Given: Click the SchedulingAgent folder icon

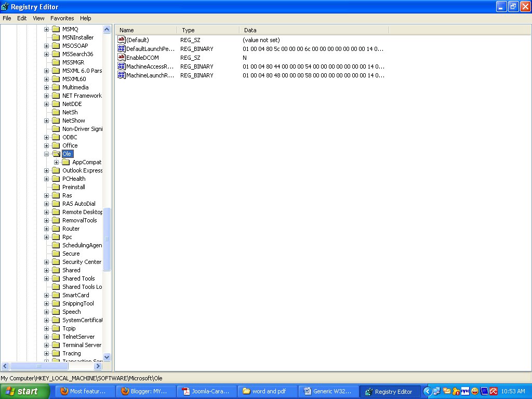Looking at the screenshot, I should pyautogui.click(x=56, y=245).
